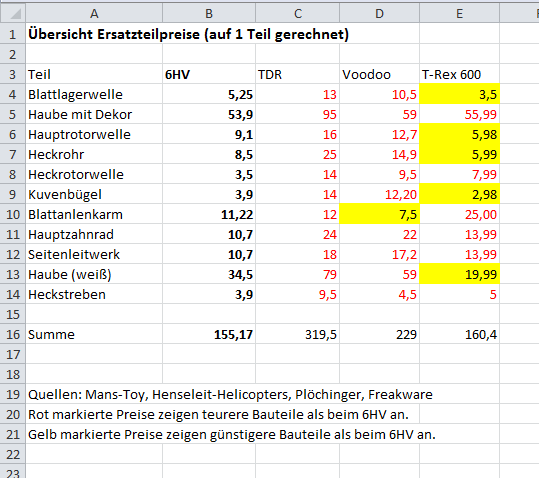Click the TDR sum '319,5'
The height and width of the screenshot is (478, 539).
(297, 334)
